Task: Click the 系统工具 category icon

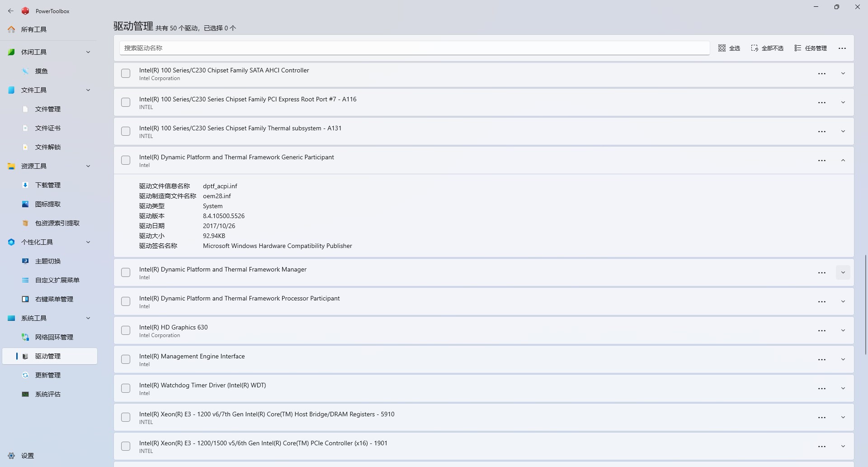Action: pos(11,318)
